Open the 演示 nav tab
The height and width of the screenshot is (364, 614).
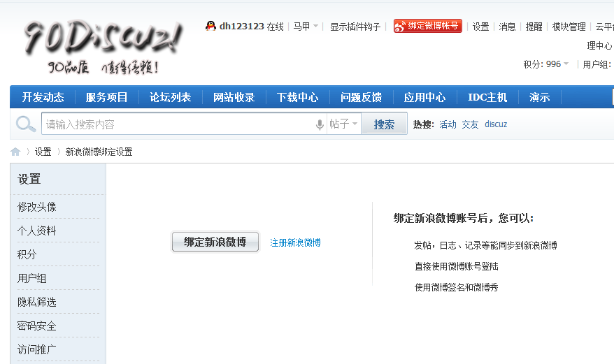[540, 97]
